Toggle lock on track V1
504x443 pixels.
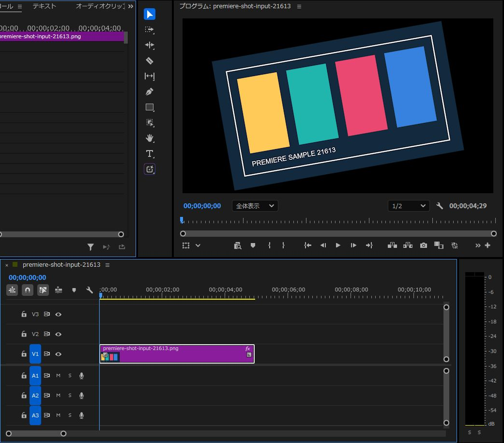(x=24, y=354)
